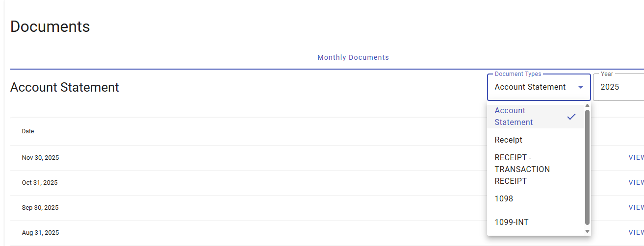Pick the 1099-INT option in dropdown
Viewport: 644px width, 246px height.
point(512,222)
